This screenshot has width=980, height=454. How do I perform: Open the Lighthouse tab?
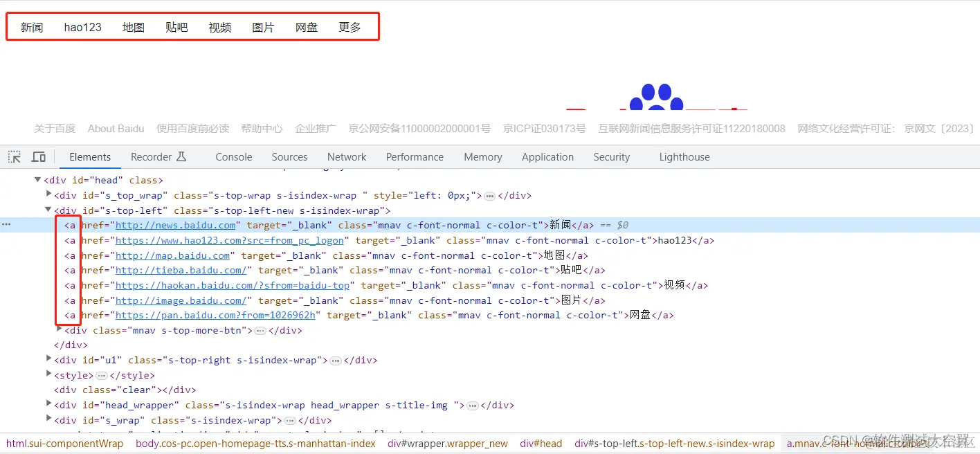[684, 157]
